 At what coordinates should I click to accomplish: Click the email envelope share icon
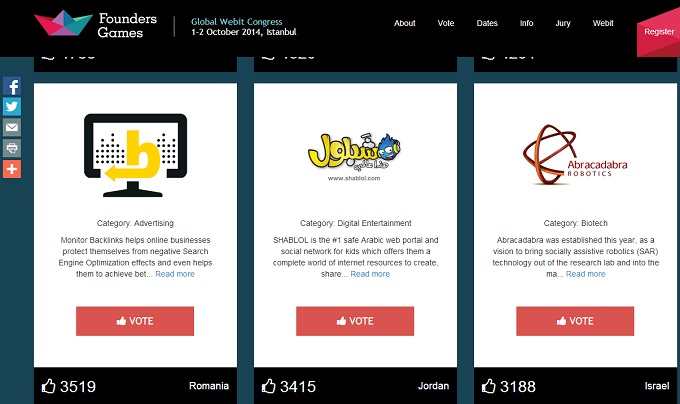pos(12,127)
